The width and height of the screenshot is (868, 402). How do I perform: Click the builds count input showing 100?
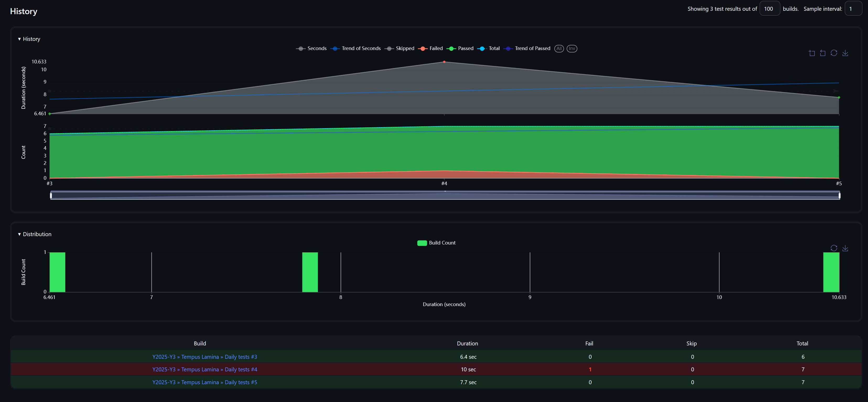(770, 8)
